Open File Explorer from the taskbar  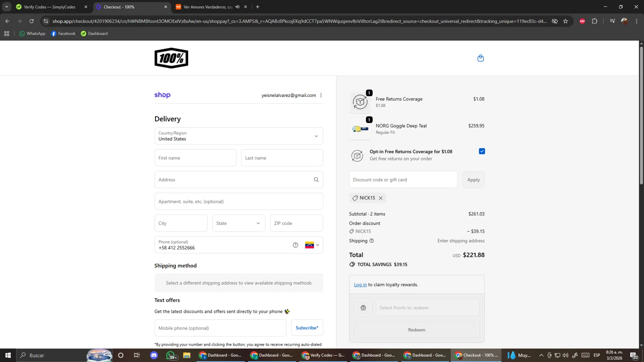(x=186, y=355)
